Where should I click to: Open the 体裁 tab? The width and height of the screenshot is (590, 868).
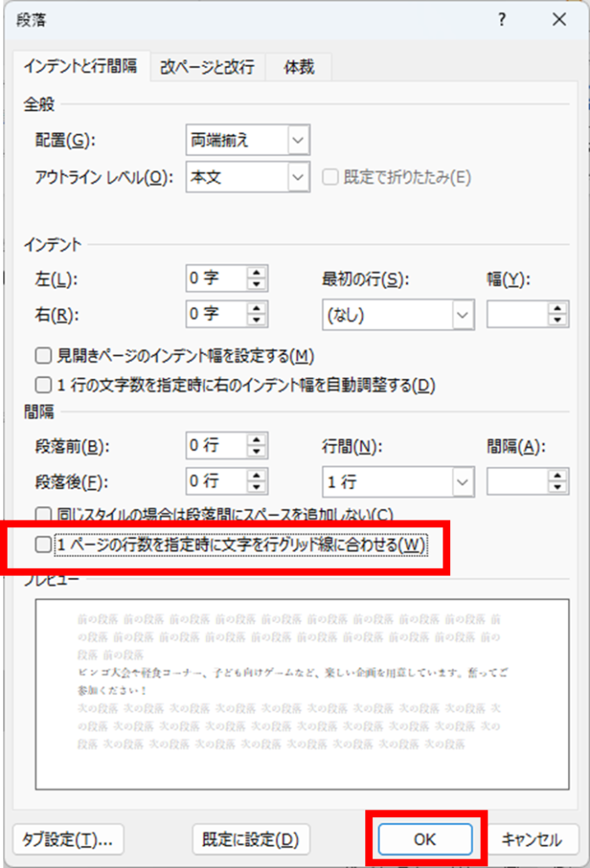click(x=298, y=67)
